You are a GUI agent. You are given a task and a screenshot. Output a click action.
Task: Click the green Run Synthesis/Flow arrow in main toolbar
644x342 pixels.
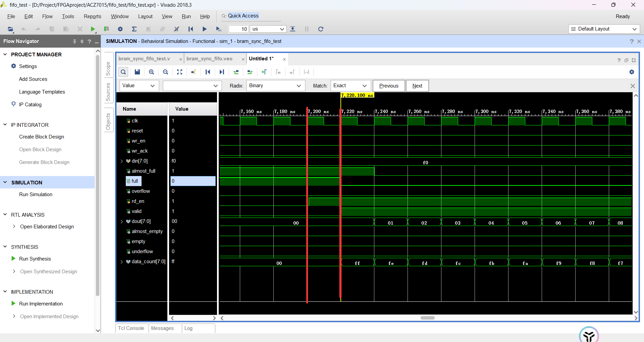click(93, 29)
